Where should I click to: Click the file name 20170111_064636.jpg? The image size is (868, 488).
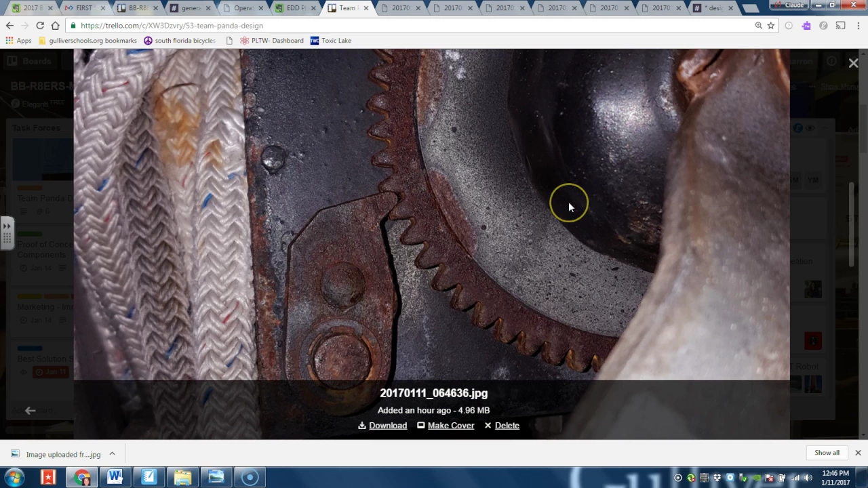(433, 393)
